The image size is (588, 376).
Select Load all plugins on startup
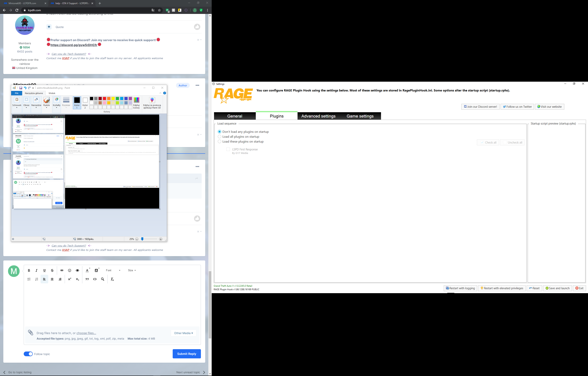220,136
